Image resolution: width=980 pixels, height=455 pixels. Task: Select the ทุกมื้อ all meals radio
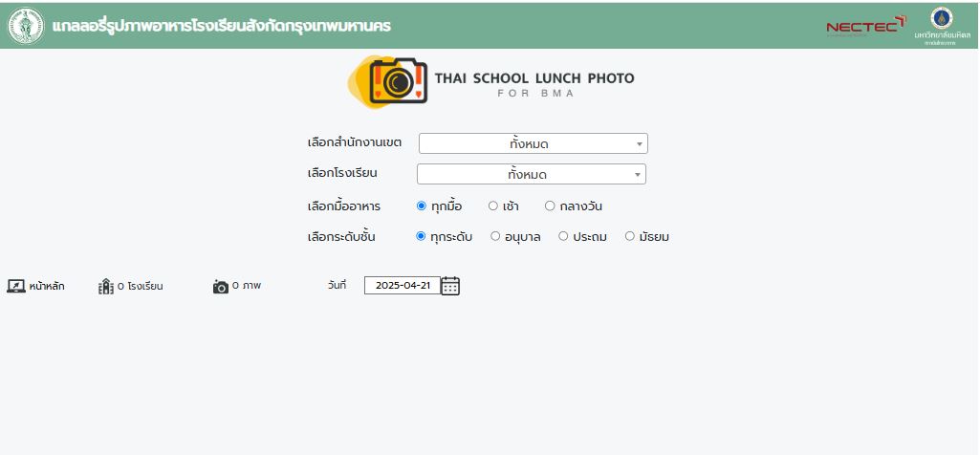422,206
